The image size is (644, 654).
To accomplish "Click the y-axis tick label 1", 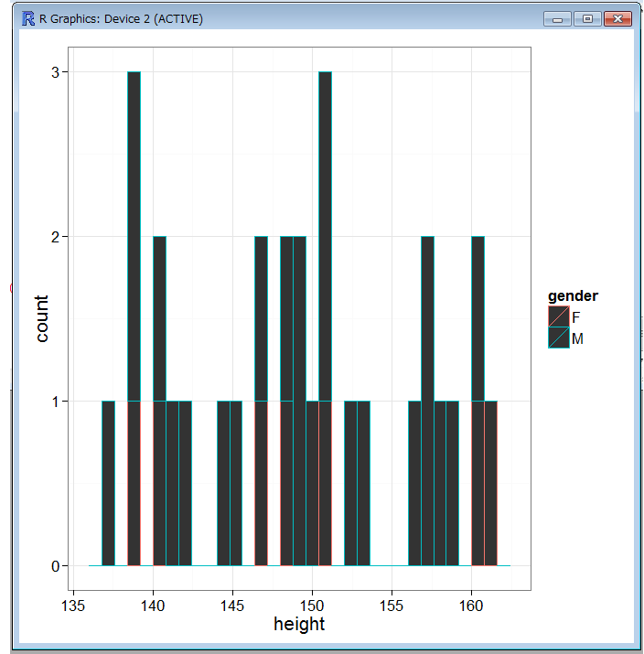I will [x=55, y=402].
